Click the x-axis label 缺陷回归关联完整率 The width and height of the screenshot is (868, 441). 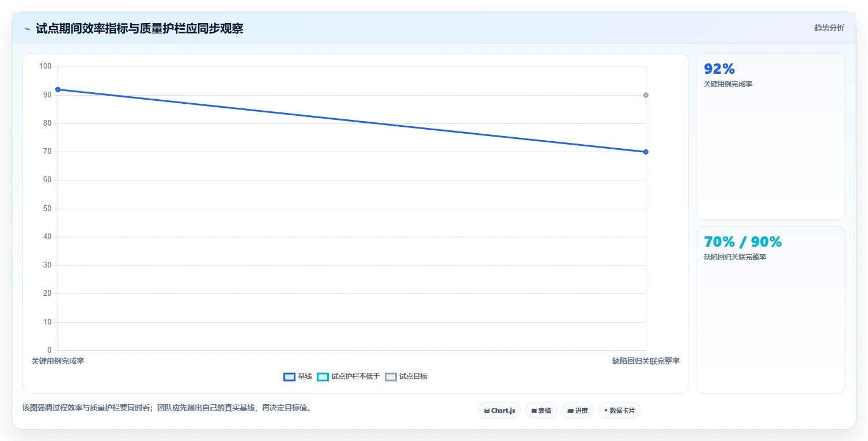tap(646, 361)
